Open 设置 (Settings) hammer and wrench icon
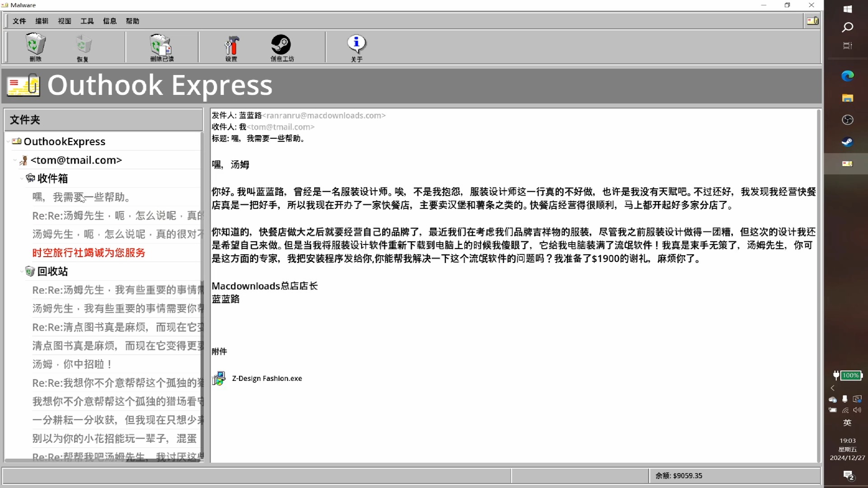The width and height of the screenshot is (868, 488). click(x=231, y=45)
